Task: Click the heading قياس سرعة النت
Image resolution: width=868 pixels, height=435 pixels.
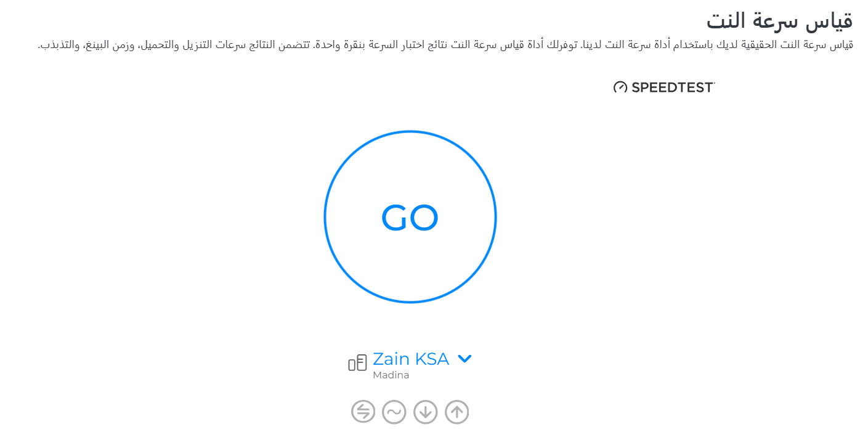Action: [779, 20]
